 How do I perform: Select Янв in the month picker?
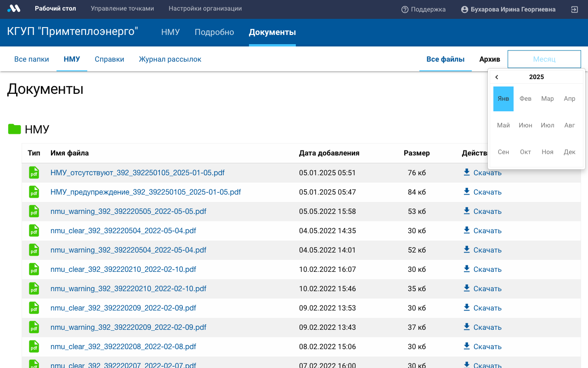point(503,99)
